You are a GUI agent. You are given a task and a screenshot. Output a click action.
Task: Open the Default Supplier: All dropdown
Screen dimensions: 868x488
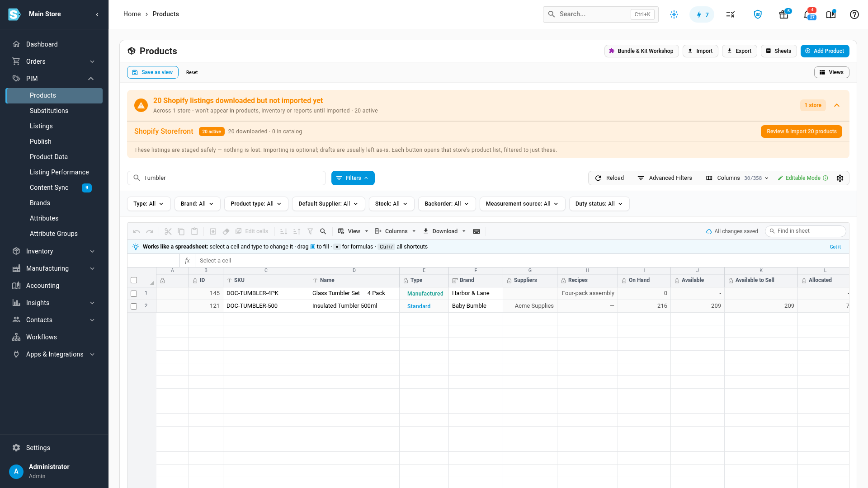click(x=328, y=204)
